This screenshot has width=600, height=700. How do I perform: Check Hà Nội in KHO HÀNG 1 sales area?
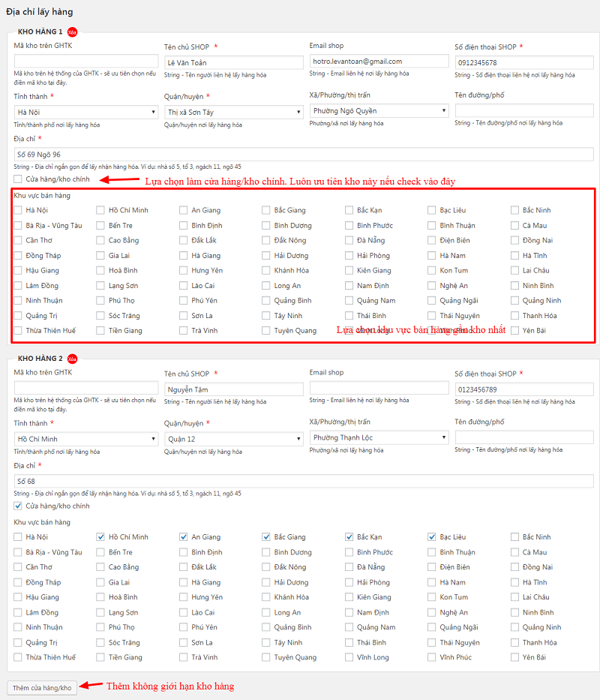16,210
